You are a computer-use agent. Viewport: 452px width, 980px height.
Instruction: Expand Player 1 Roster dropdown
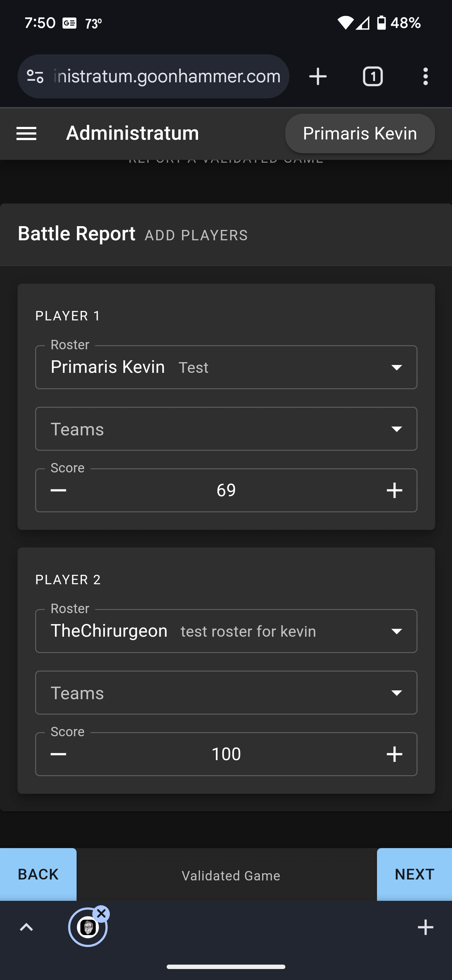point(396,367)
